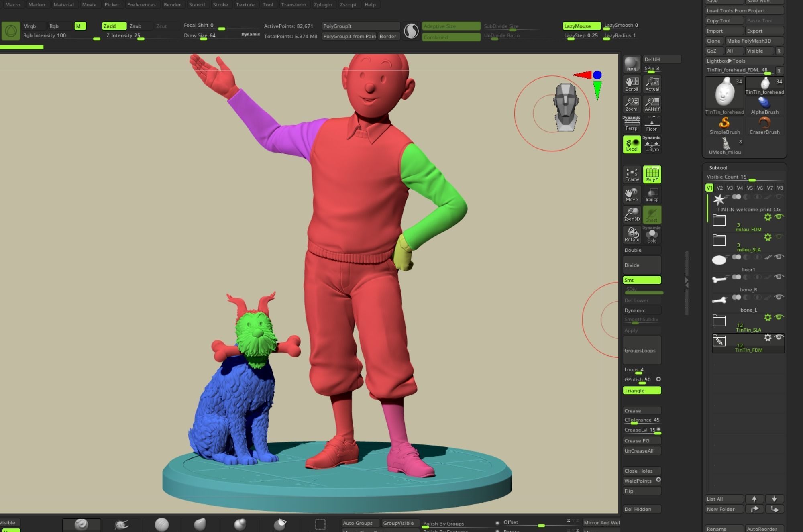Screen dimensions: 803x532
Task: Click the Move navigation icon
Action: click(x=632, y=194)
